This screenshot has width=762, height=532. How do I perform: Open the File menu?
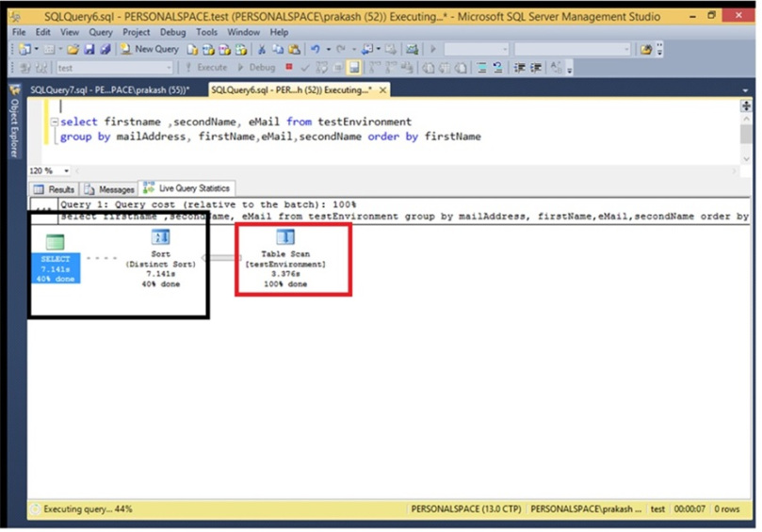point(19,32)
